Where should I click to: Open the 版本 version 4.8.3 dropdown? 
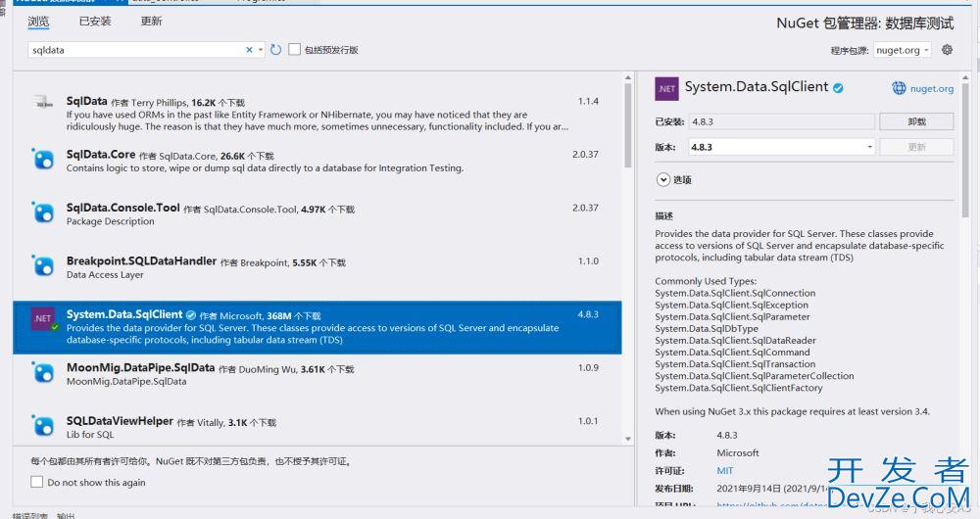pos(781,148)
